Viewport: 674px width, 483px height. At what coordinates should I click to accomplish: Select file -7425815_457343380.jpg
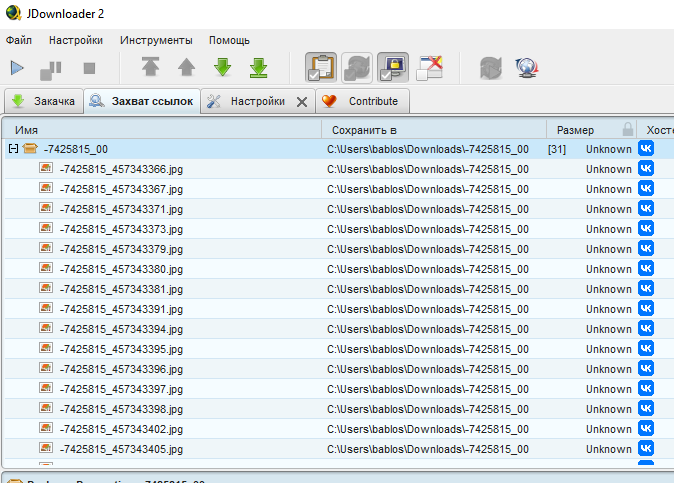coord(120,269)
